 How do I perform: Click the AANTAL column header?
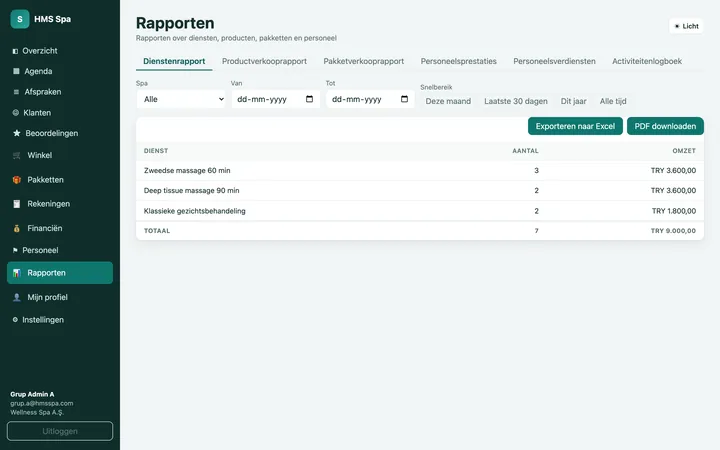coord(525,151)
